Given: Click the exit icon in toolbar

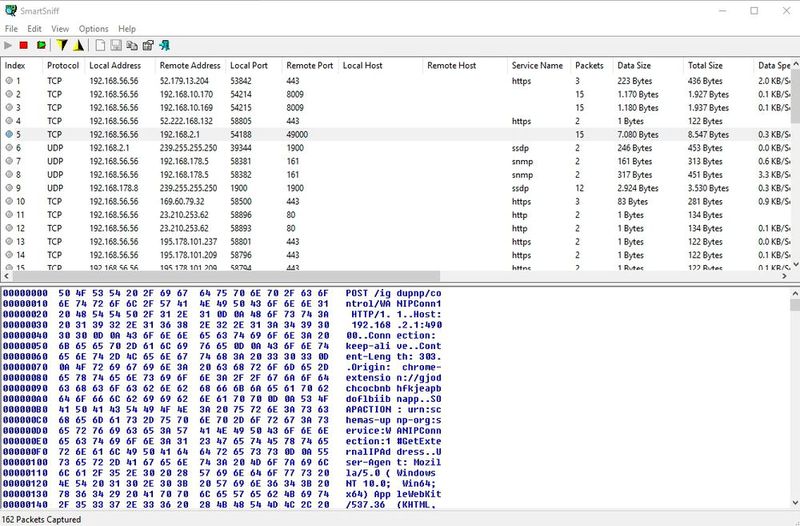Looking at the screenshot, I should (164, 45).
